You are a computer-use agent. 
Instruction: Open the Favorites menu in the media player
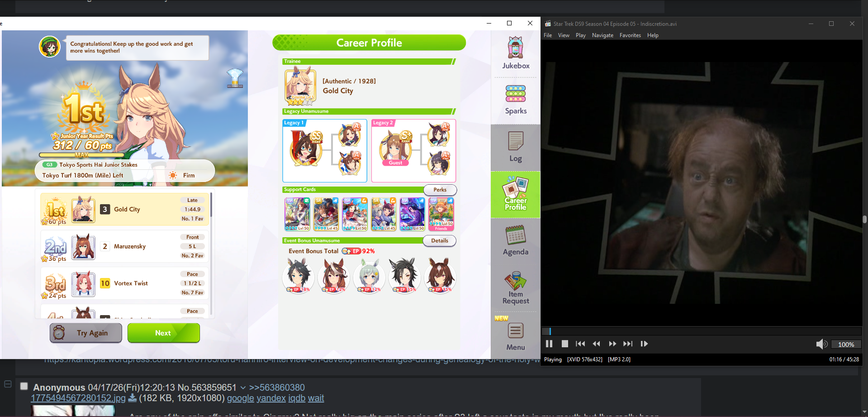pyautogui.click(x=630, y=35)
